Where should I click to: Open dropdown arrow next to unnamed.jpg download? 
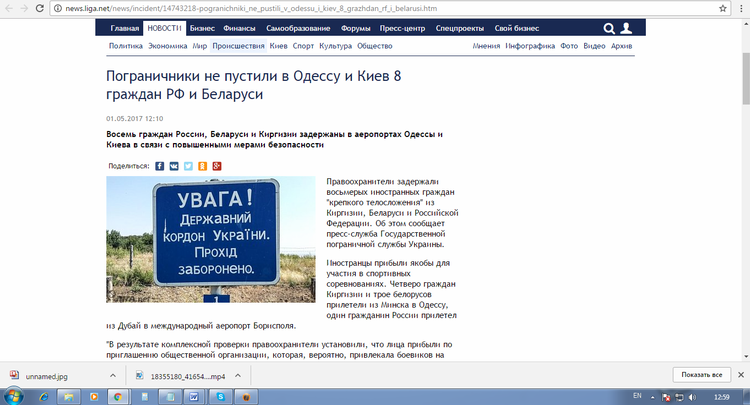(x=108, y=375)
